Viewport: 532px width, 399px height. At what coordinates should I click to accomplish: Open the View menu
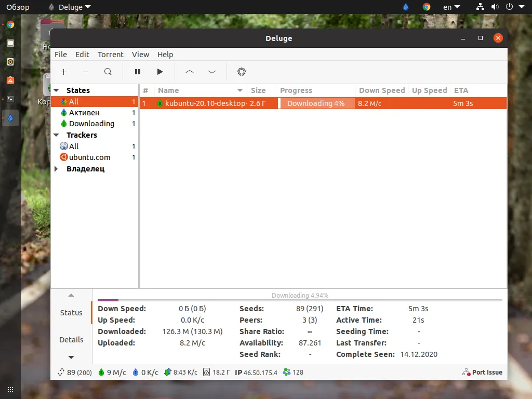point(140,54)
